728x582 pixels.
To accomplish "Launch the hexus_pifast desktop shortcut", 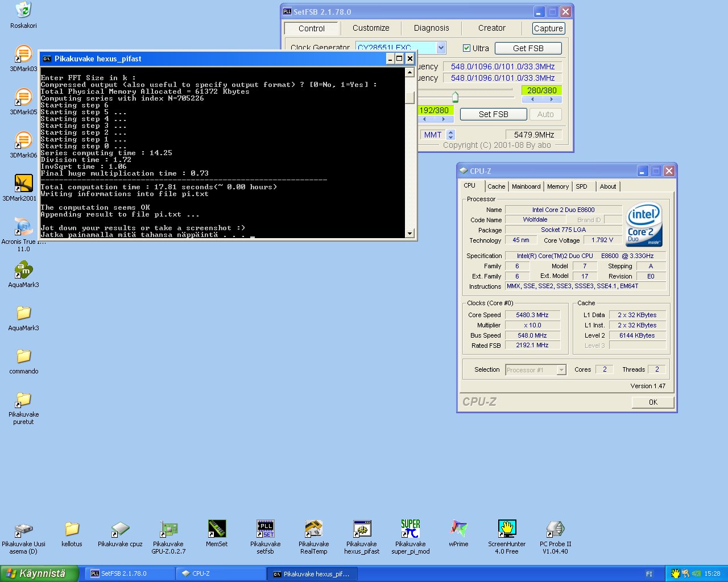I will (362, 538).
